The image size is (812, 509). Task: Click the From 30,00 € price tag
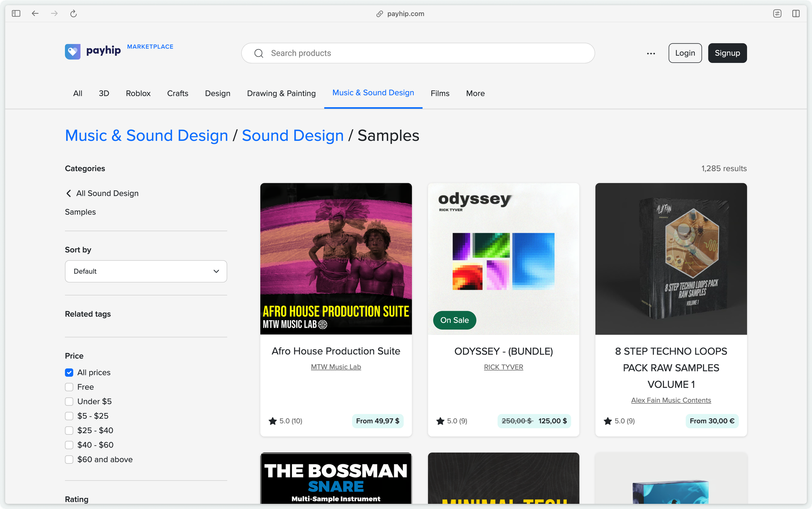pyautogui.click(x=712, y=421)
